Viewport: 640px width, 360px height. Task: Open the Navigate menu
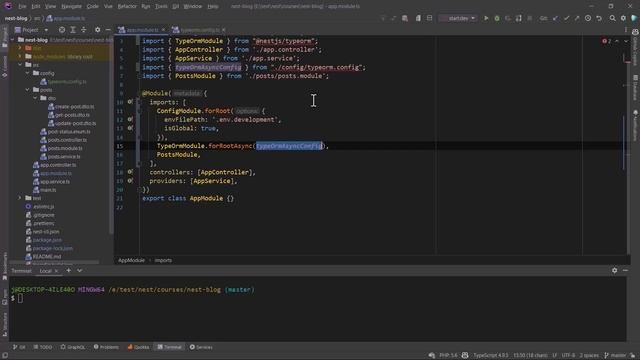point(71,6)
